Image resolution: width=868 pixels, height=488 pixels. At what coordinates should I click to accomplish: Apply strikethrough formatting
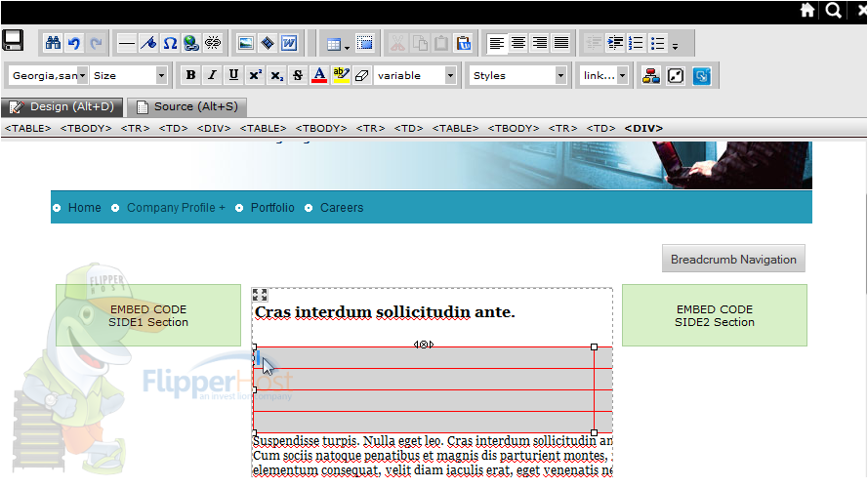[298, 75]
